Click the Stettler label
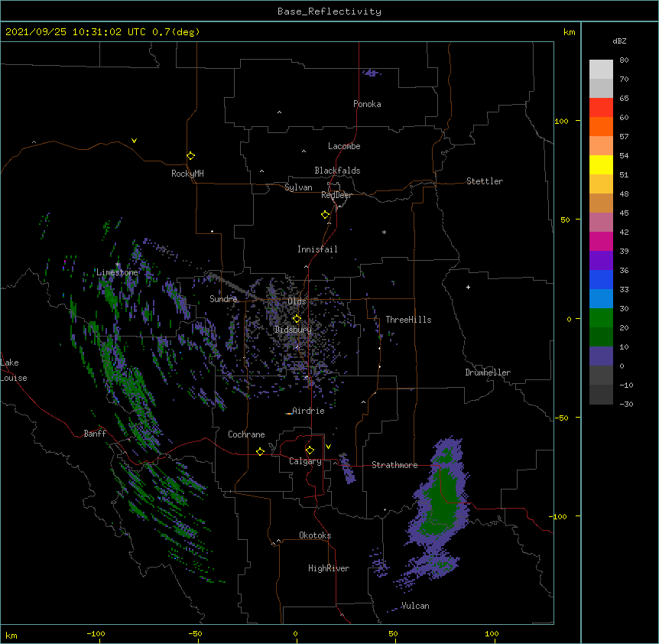The height and width of the screenshot is (644, 659). tap(485, 181)
